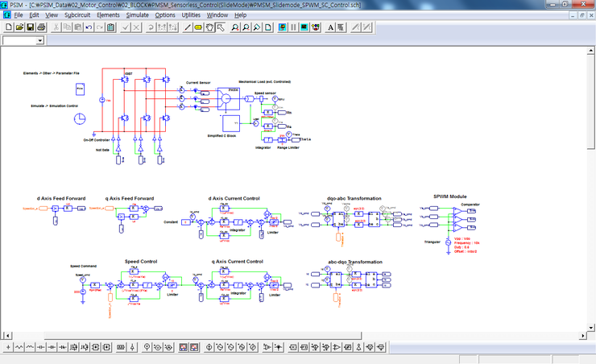Open the Elements menu
The width and height of the screenshot is (596, 364).
108,15
